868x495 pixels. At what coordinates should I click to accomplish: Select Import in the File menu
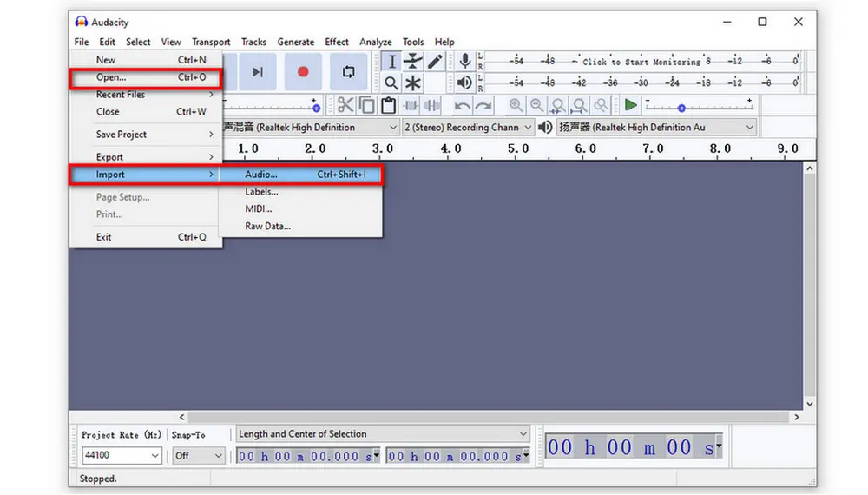point(146,175)
